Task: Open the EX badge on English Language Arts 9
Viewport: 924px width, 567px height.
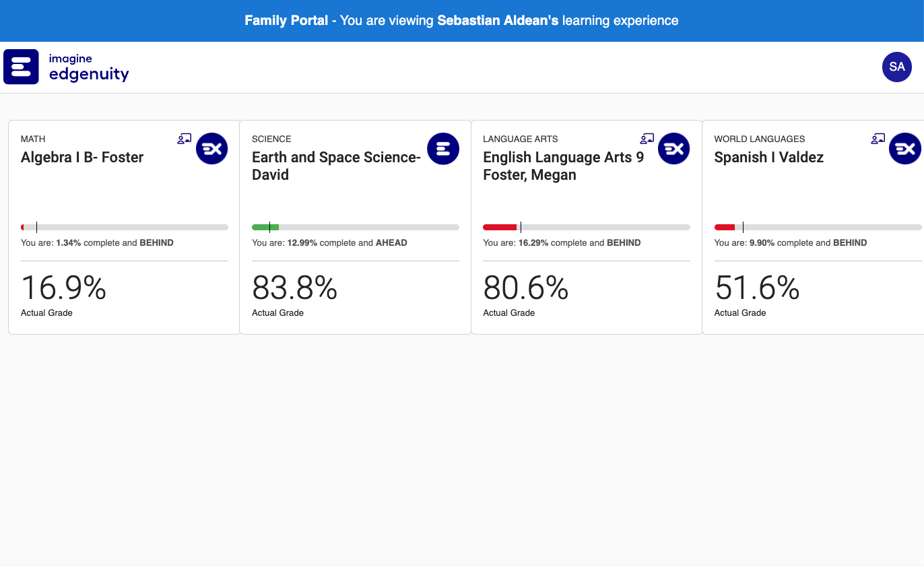Action: (674, 148)
